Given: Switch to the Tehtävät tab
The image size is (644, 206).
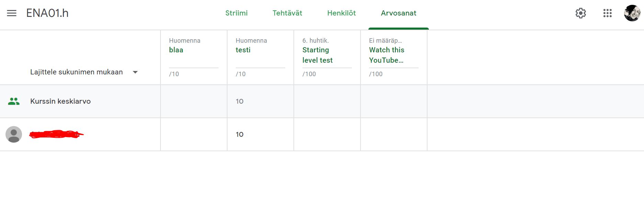Looking at the screenshot, I should point(287,13).
